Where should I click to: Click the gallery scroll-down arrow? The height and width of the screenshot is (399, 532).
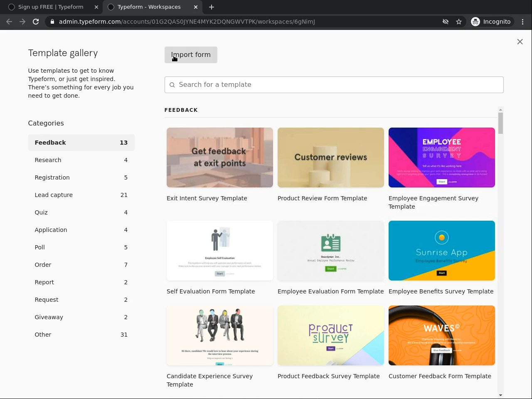coord(500,395)
